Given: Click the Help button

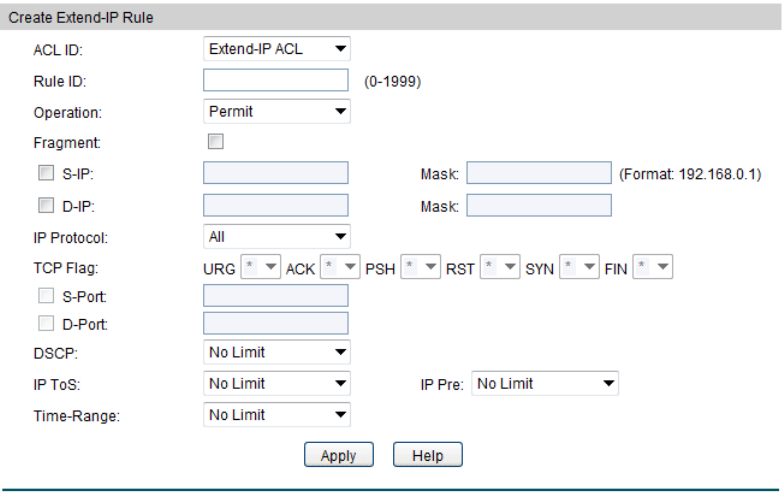Looking at the screenshot, I should click(x=427, y=455).
